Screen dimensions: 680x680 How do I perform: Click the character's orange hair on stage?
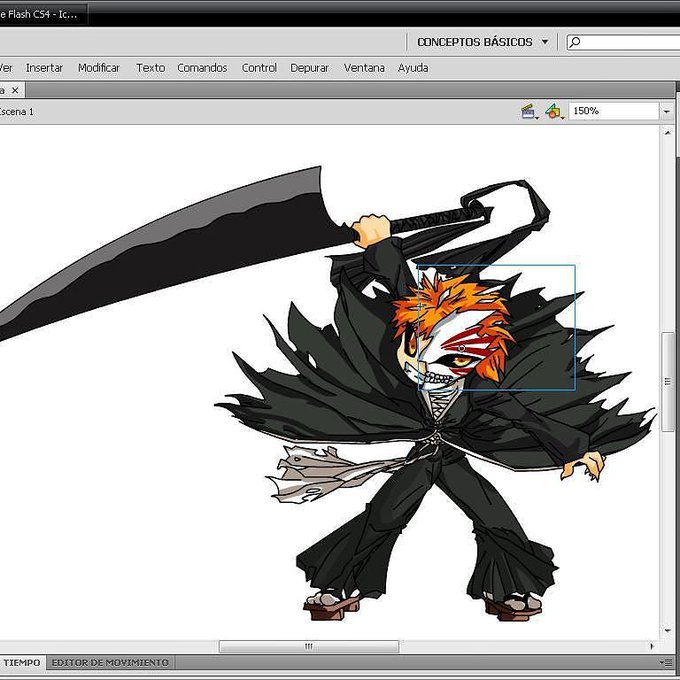[x=451, y=299]
